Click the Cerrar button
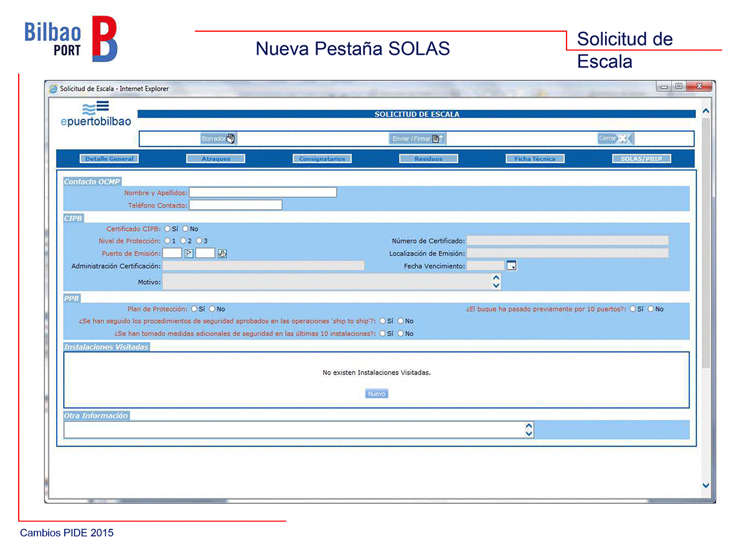Screen dimensions: 747x560 tap(615, 139)
